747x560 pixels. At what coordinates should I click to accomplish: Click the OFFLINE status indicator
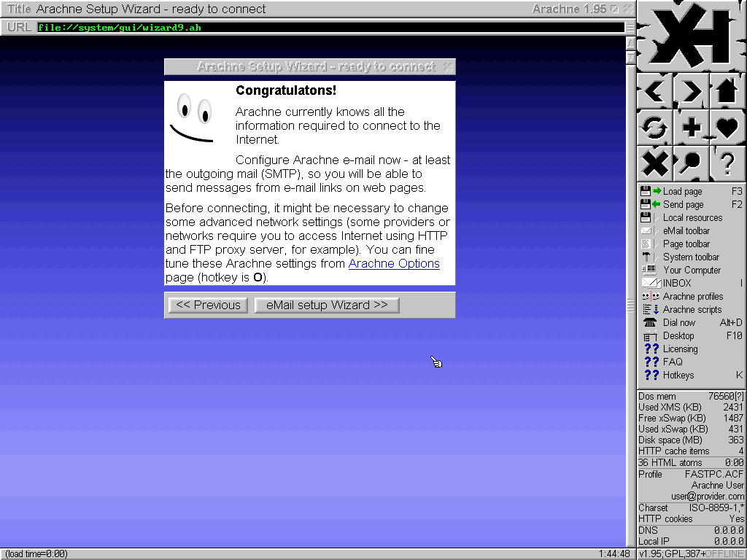pos(724,554)
